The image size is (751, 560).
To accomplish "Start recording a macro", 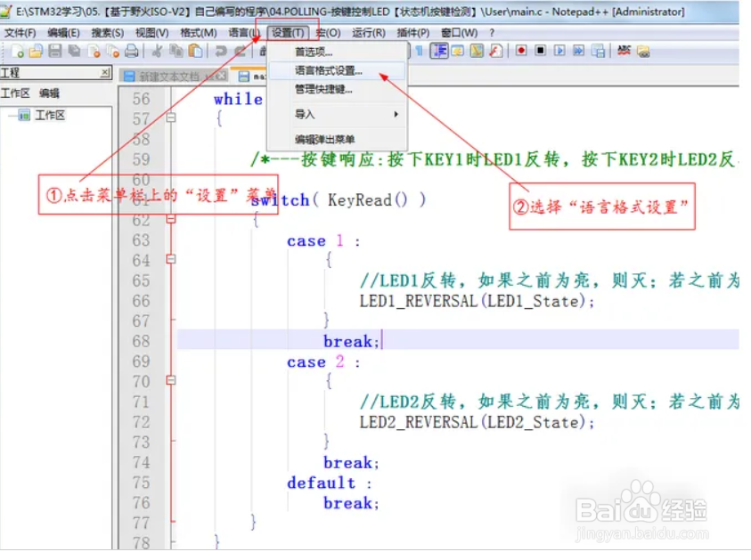I will [x=519, y=50].
